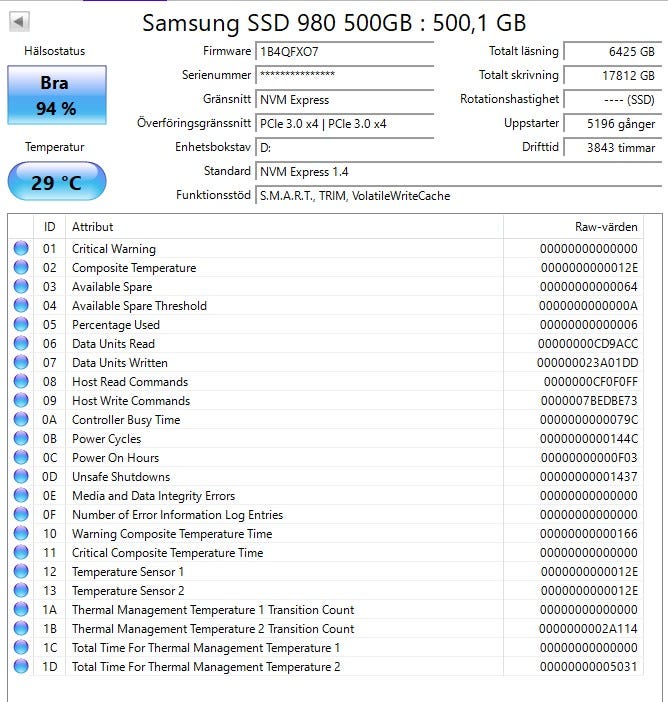Click the status orb for Power On Hours
The image size is (668, 702).
21,457
